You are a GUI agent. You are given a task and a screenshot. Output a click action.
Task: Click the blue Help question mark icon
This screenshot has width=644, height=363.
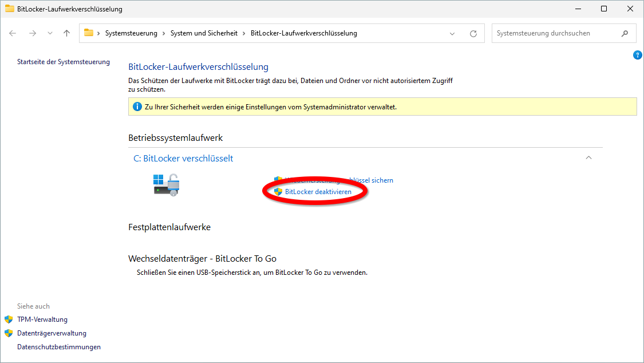(x=638, y=55)
